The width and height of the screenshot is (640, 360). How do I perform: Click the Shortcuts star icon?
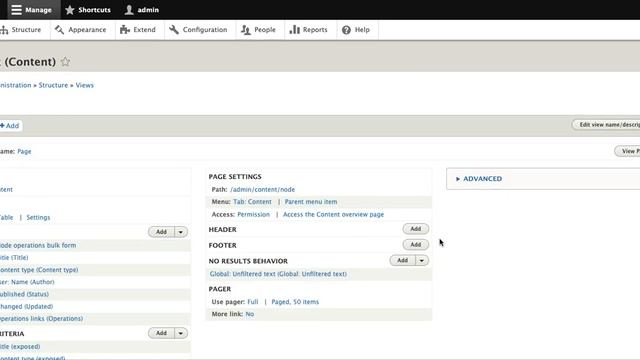(70, 10)
